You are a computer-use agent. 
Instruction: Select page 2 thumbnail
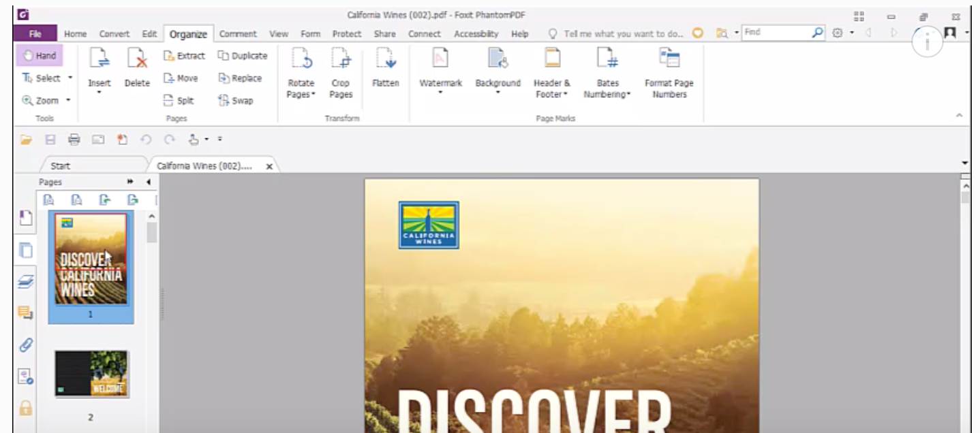coord(91,374)
